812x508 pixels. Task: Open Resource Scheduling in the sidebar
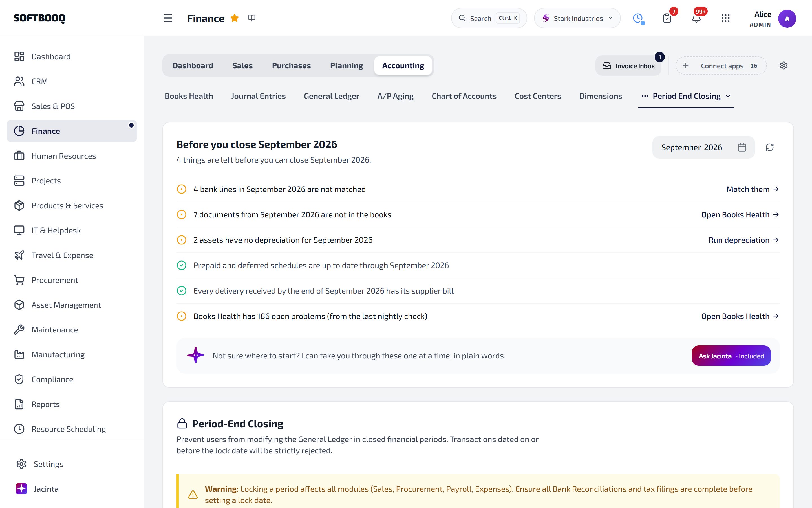72,429
